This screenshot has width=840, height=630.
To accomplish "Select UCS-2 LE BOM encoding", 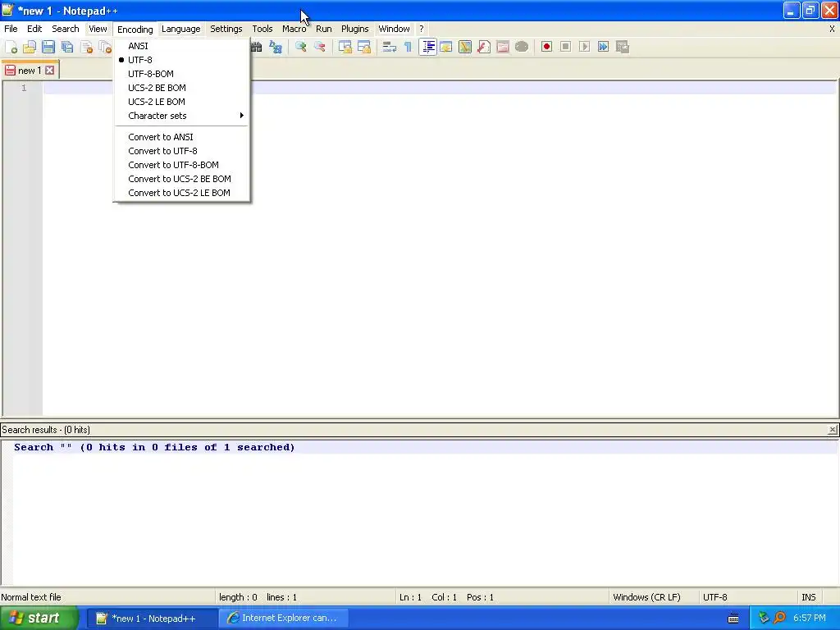I will [181, 102].
